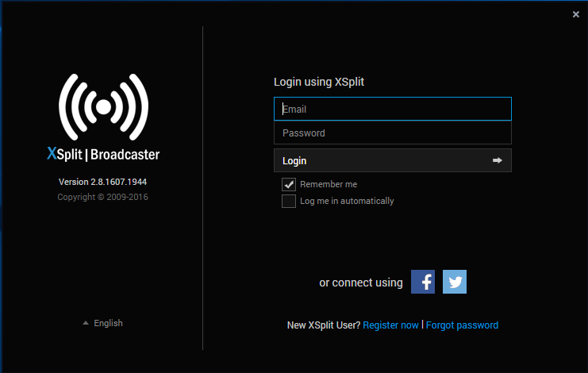Connect using the Twitter icon

[x=455, y=282]
